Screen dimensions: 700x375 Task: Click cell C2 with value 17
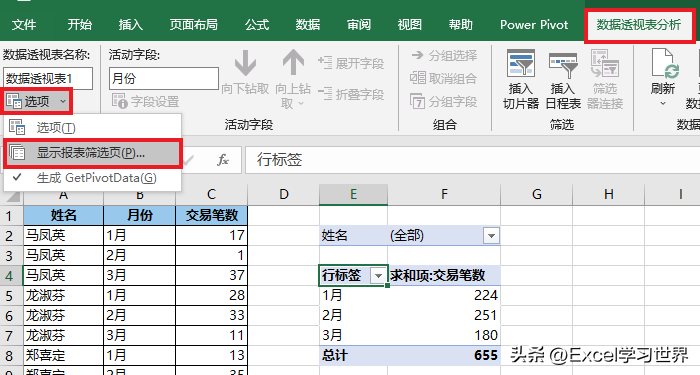(x=212, y=235)
